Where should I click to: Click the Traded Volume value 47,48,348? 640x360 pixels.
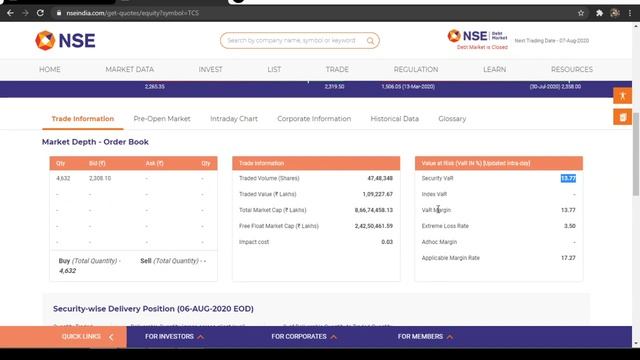(380, 178)
